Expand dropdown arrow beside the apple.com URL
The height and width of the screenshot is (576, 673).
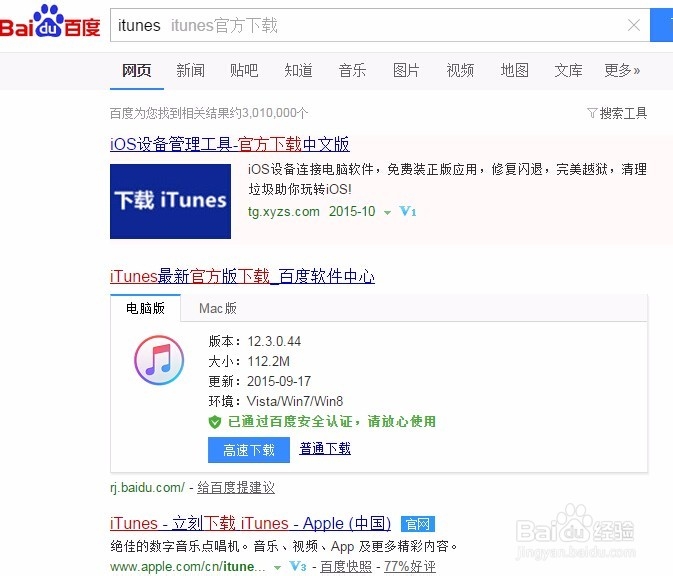click(x=277, y=567)
